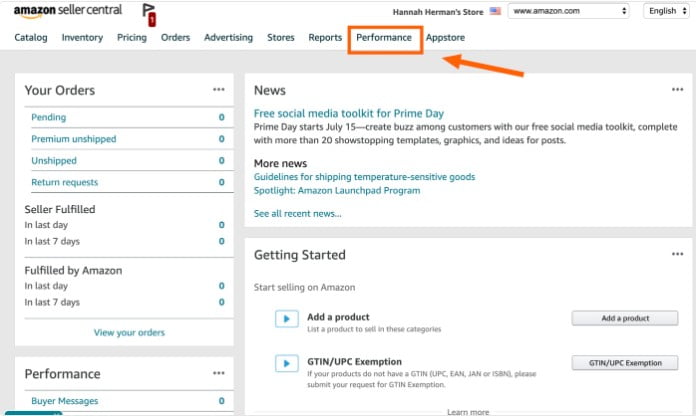Open Free social media toolkit headline

click(x=349, y=114)
